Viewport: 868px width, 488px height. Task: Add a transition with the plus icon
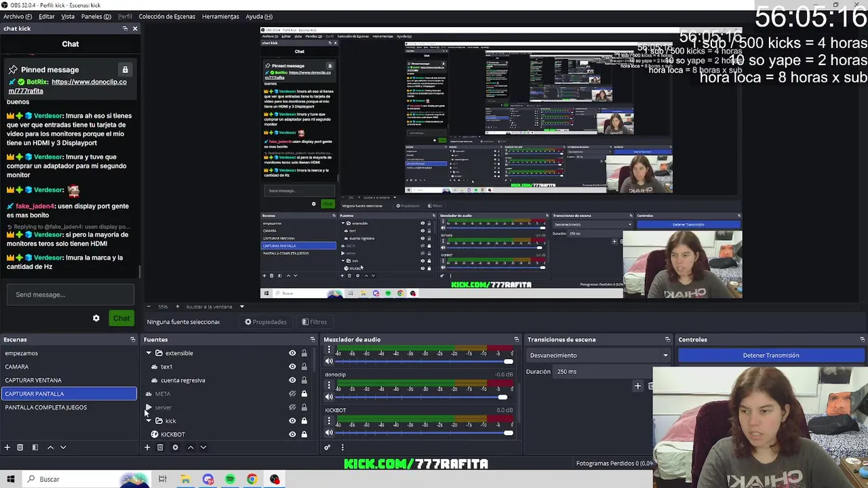[x=637, y=386]
